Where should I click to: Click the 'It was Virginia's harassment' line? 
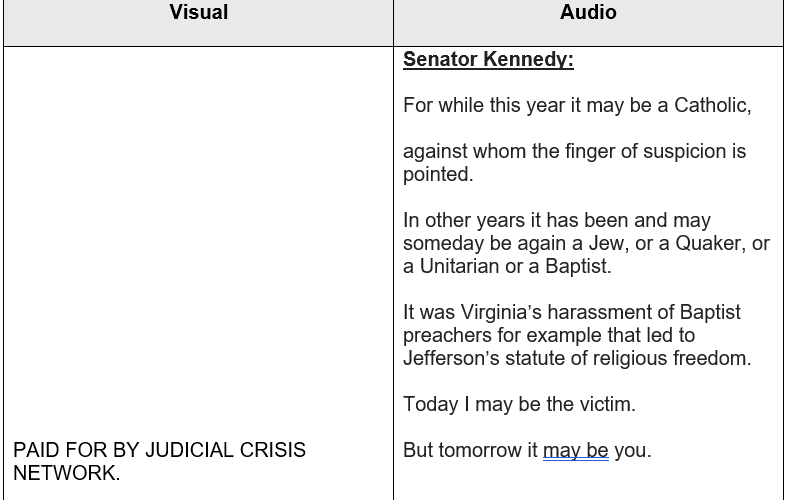[x=572, y=312]
